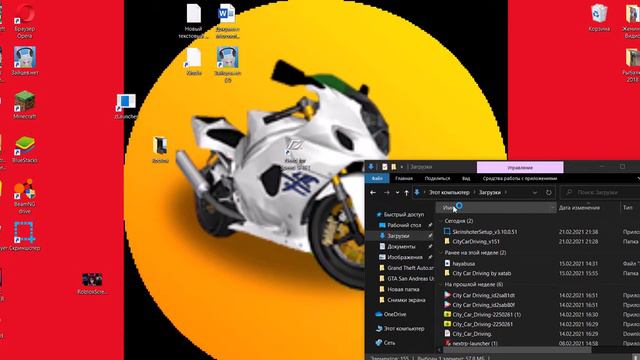
Task: Click the properties quick access toolbar icon
Action: click(384, 167)
